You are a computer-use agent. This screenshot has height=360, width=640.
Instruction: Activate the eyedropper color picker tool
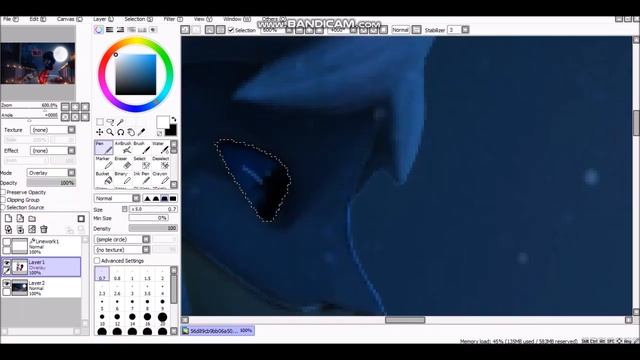pos(141,132)
